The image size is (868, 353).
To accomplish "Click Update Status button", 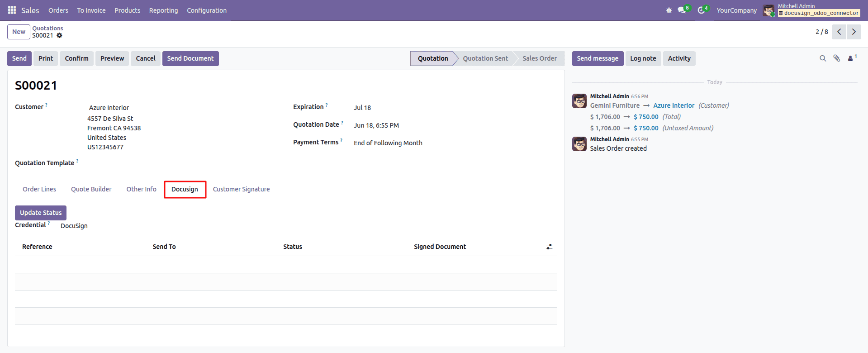I will [41, 213].
